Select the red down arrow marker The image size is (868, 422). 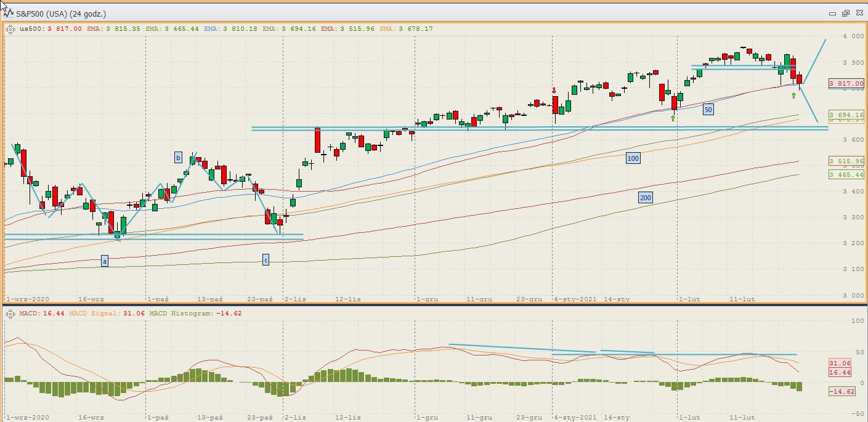click(554, 91)
